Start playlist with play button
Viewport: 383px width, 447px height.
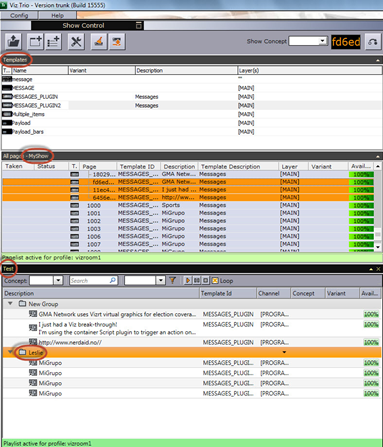(x=188, y=280)
